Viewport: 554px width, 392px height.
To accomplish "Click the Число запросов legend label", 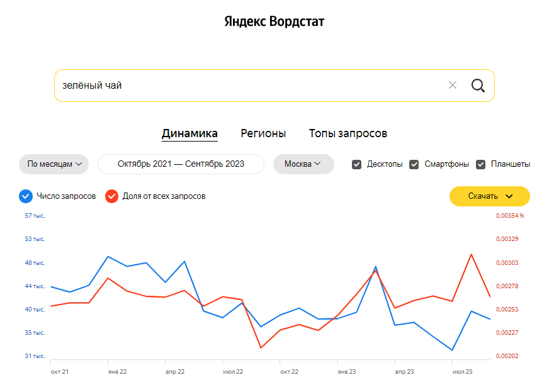I will coord(66,196).
